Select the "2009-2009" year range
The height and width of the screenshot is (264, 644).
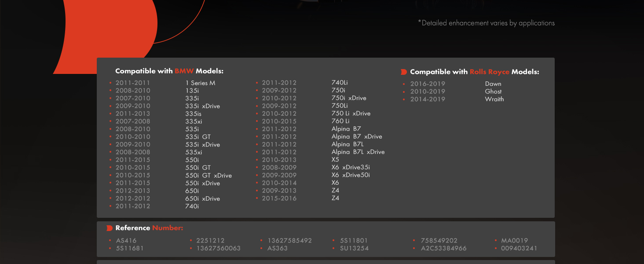[279, 175]
